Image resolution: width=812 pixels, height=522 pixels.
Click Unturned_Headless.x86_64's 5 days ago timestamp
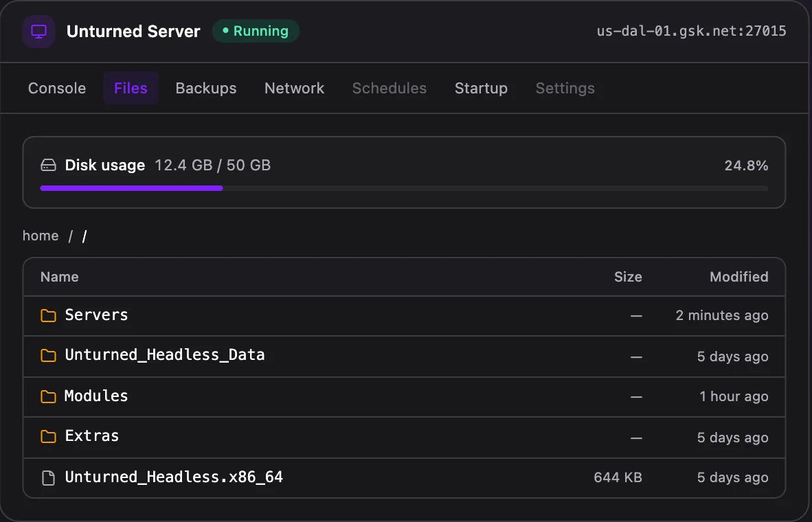click(x=733, y=477)
